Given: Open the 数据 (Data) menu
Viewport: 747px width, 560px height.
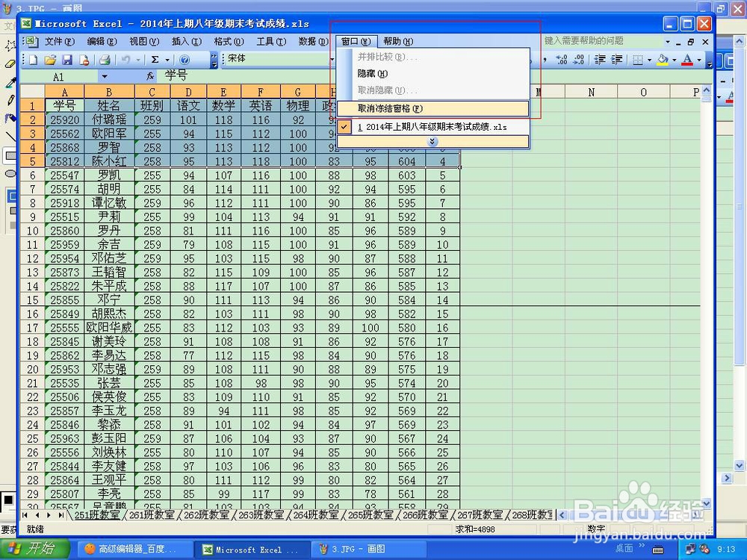Looking at the screenshot, I should 314,41.
